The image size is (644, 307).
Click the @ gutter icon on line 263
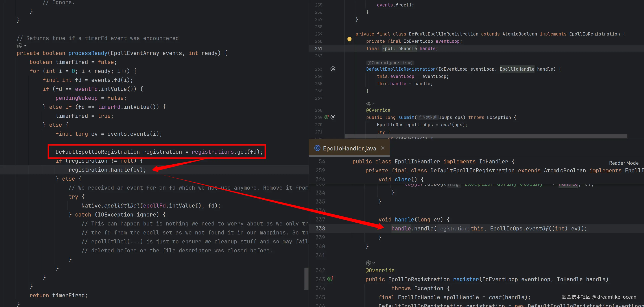pos(333,69)
